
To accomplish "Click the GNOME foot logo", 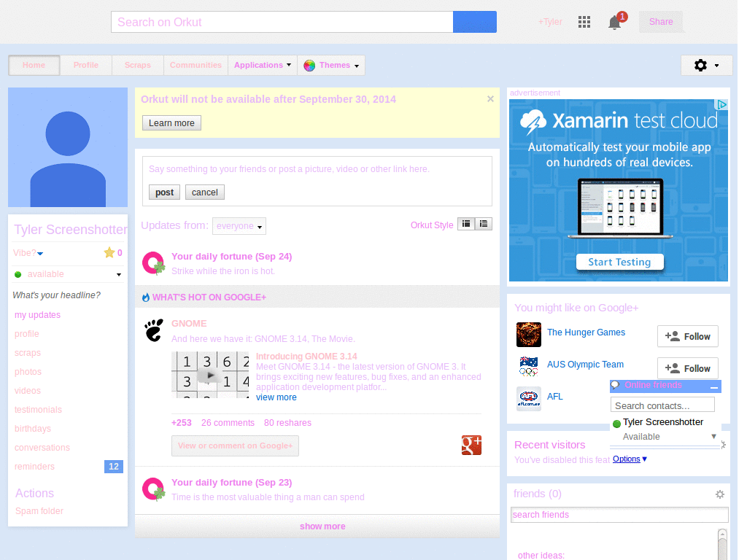I will click(x=154, y=330).
